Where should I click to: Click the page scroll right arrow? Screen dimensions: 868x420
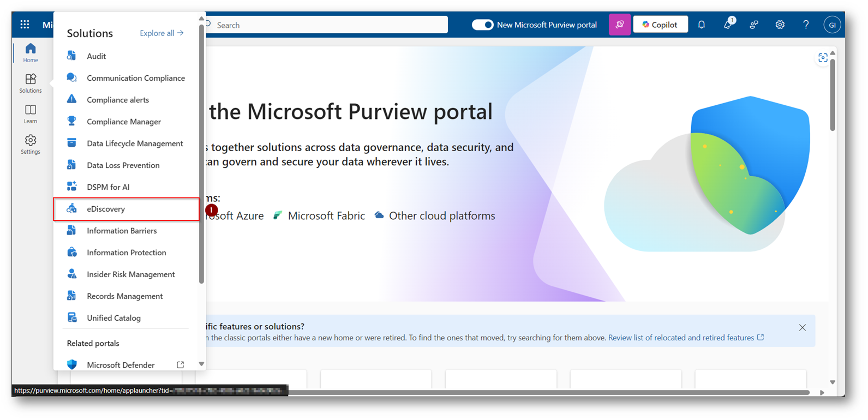coord(822,392)
